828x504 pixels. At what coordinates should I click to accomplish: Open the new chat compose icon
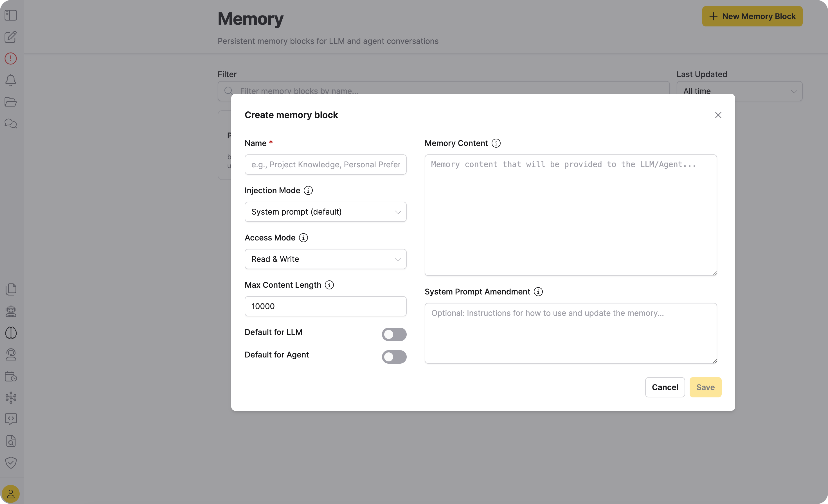click(11, 37)
